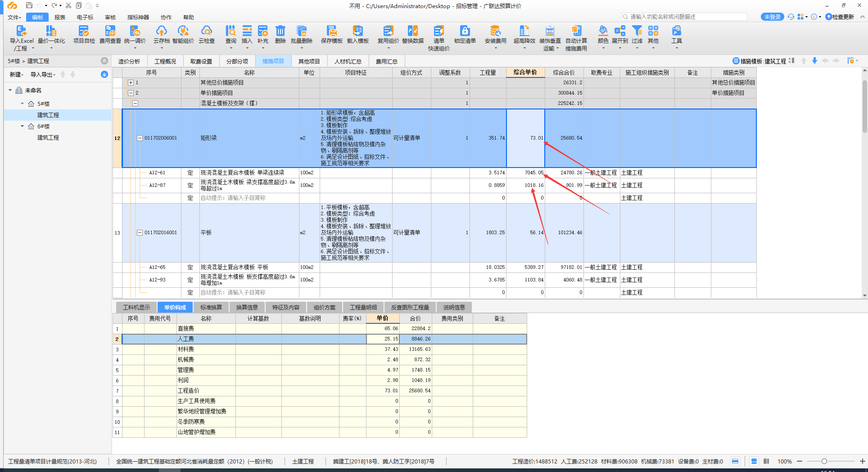The image size is (868, 472).
Task: Open the 云存档 cloud archive
Action: [x=161, y=31]
